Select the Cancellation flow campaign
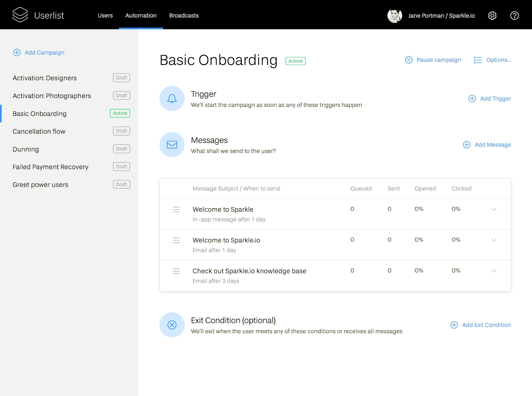Viewport: 532px width, 396px height. tap(39, 131)
